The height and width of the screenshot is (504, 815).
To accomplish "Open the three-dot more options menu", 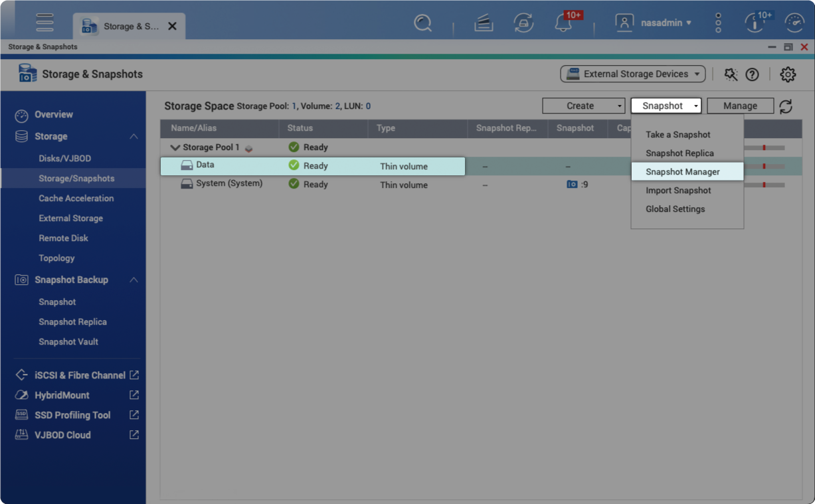I will coord(718,23).
